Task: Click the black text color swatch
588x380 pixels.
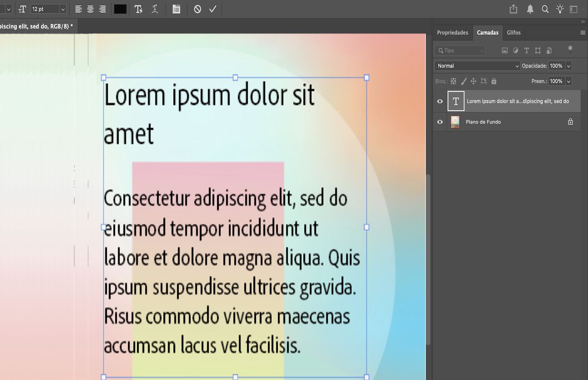Action: click(120, 9)
